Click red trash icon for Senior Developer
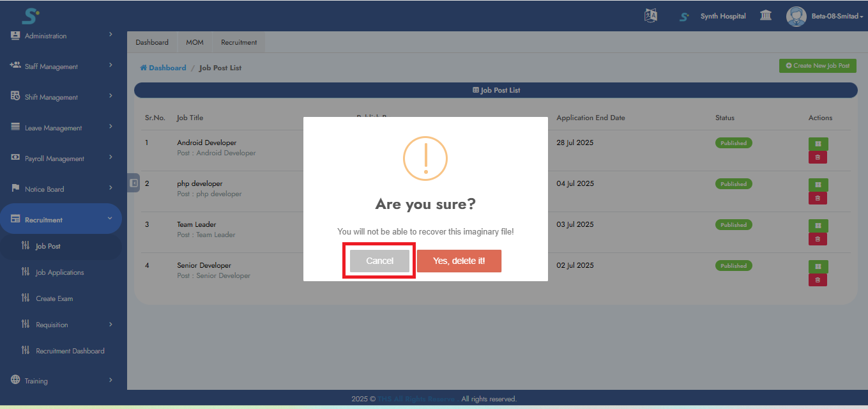Image resolution: width=868 pixels, height=409 pixels. click(x=818, y=280)
